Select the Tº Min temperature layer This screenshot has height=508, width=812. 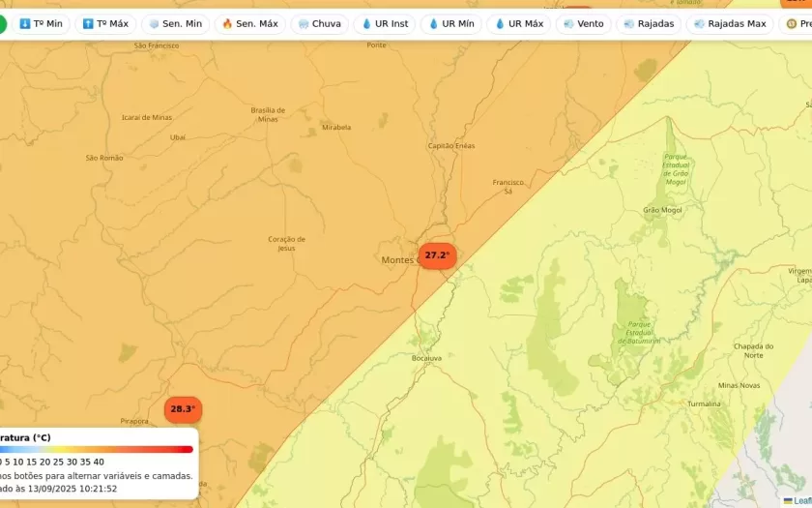[x=41, y=24]
